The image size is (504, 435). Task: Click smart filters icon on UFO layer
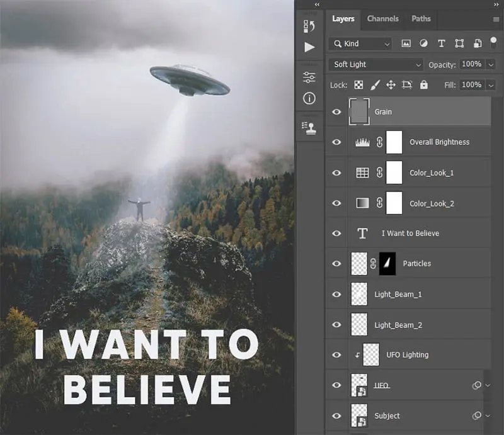point(476,385)
